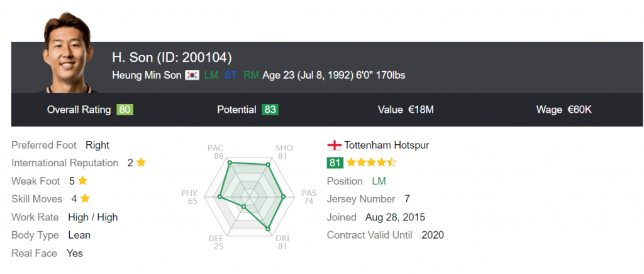644x274 pixels.
Task: Click the PAC 86 label on radar chart
Action: pyautogui.click(x=218, y=152)
